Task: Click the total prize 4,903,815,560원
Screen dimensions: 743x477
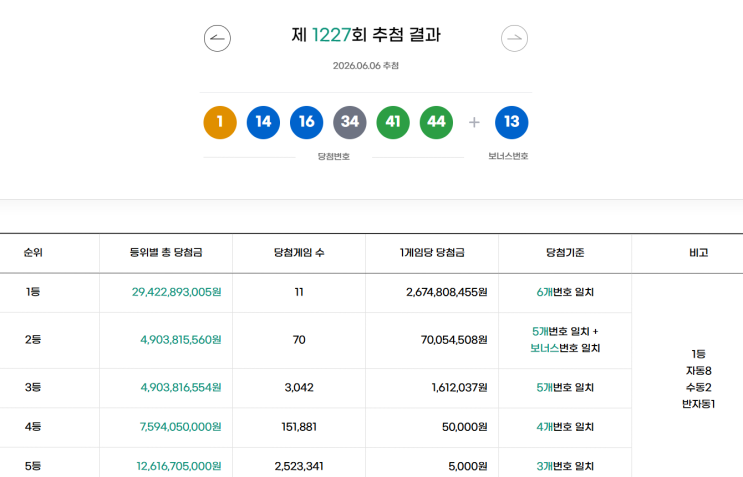Action: tap(181, 340)
